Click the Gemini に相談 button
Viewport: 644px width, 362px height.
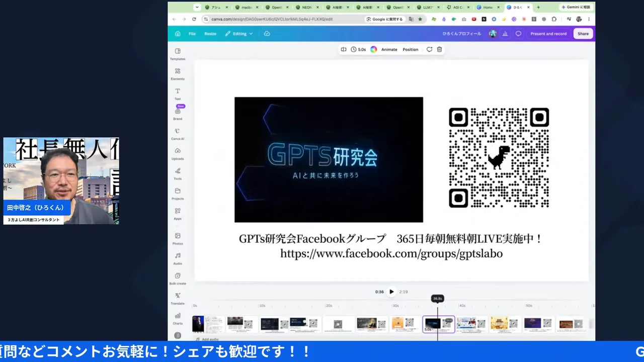click(x=577, y=8)
